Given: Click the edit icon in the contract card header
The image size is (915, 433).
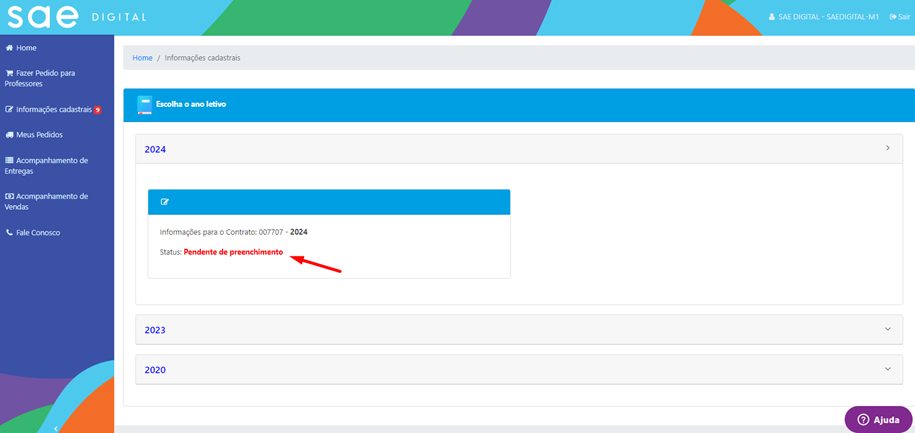Looking at the screenshot, I should (x=165, y=202).
